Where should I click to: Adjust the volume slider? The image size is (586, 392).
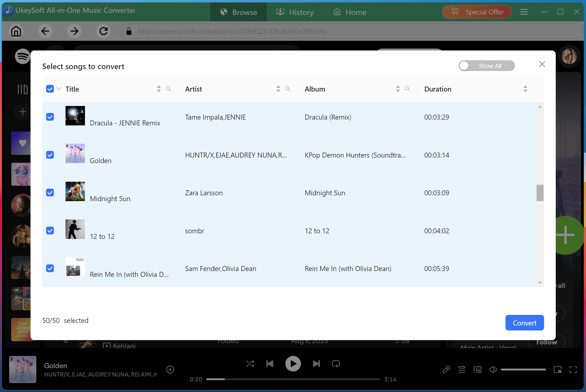523,369
